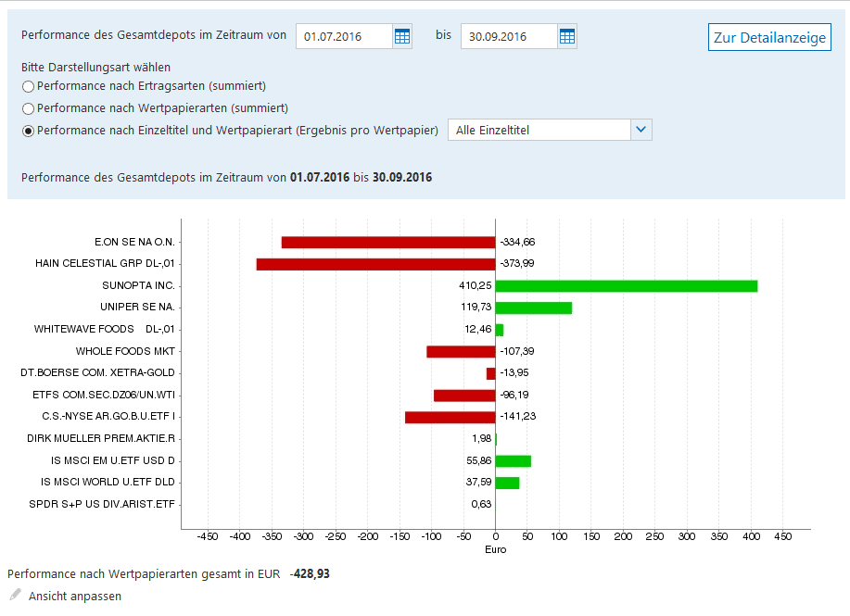The width and height of the screenshot is (850, 616).
Task: Open the Alle Einzeltitel dropdown arrow
Action: point(641,130)
